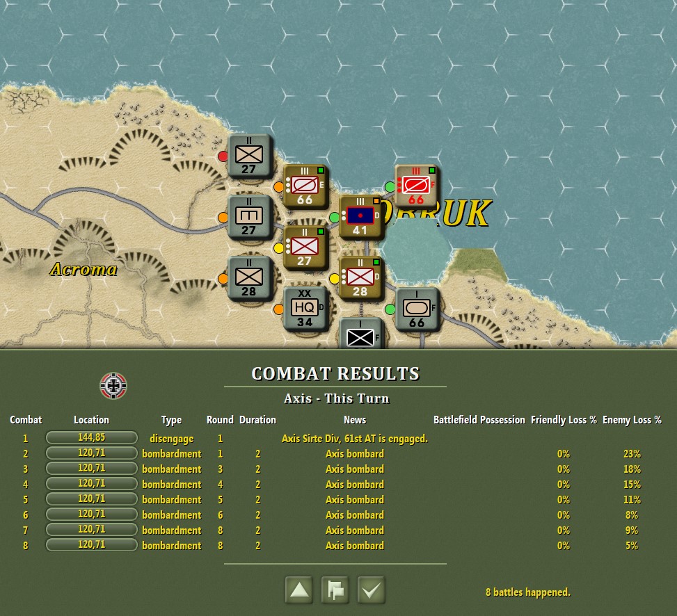
Task: Click the 'Round' column header
Action: (x=220, y=420)
